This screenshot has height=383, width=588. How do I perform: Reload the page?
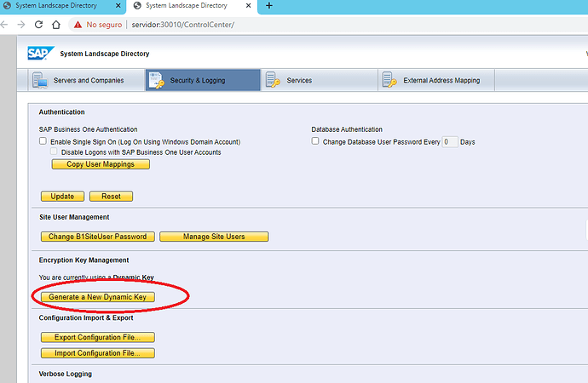[x=38, y=25]
